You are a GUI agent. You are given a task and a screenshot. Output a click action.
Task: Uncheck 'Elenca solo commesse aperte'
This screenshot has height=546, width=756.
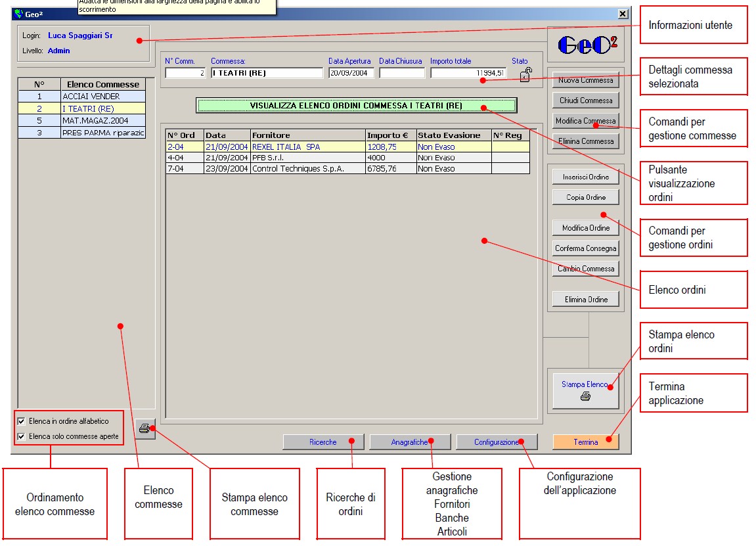coord(22,436)
